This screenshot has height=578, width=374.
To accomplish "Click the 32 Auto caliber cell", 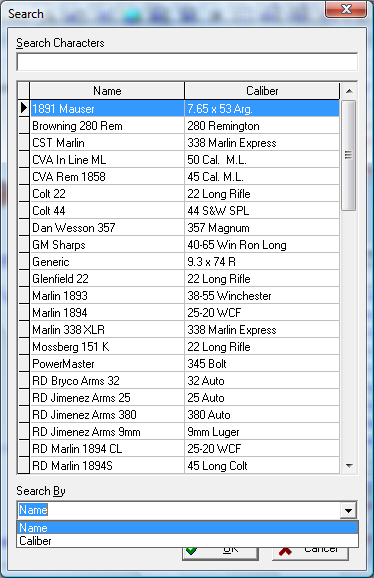I will (x=262, y=380).
